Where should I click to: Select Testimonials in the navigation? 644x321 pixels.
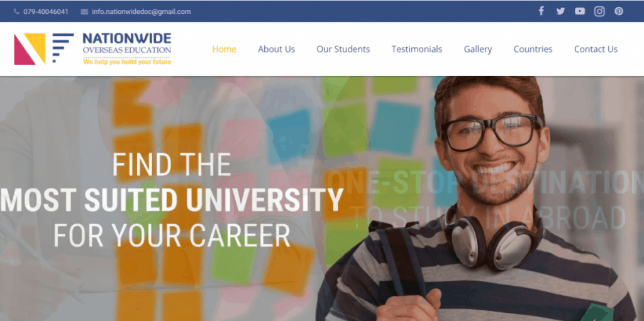[x=417, y=49]
